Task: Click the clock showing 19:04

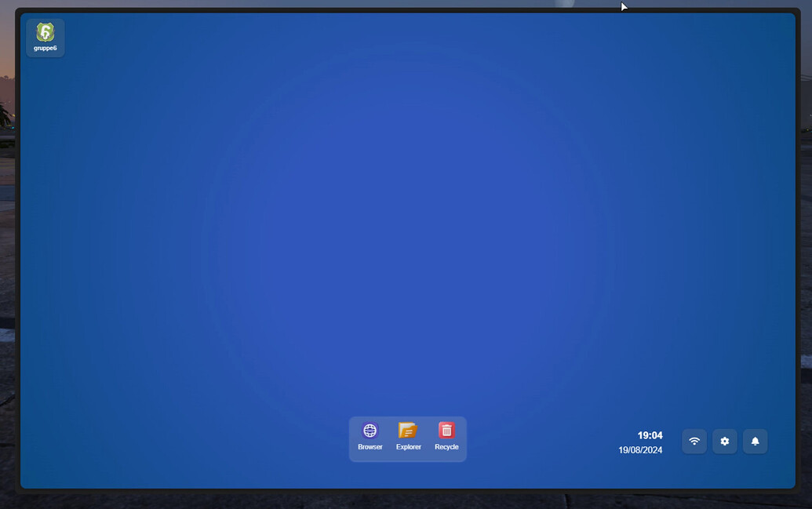Action: [650, 435]
